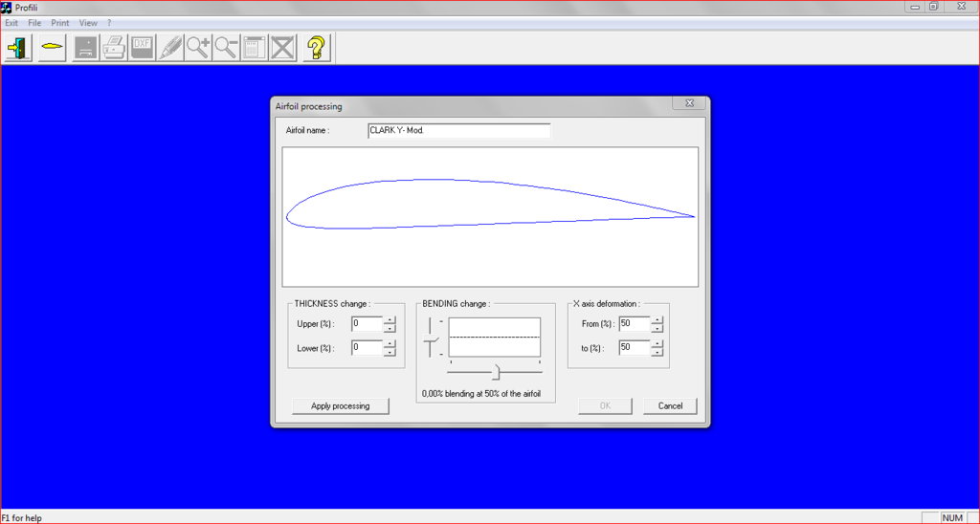Increase the Upper (%) thickness value
Viewport: 980px width, 524px height.
point(390,319)
